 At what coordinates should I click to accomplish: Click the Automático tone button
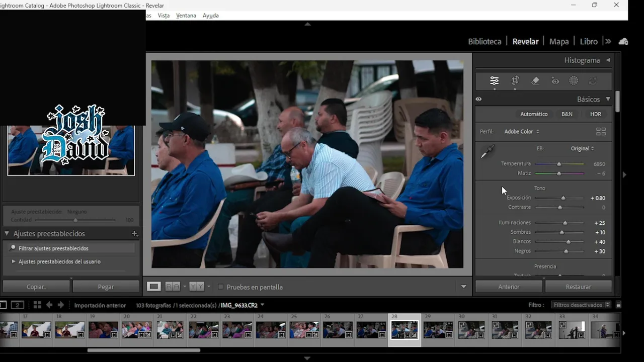click(x=534, y=114)
